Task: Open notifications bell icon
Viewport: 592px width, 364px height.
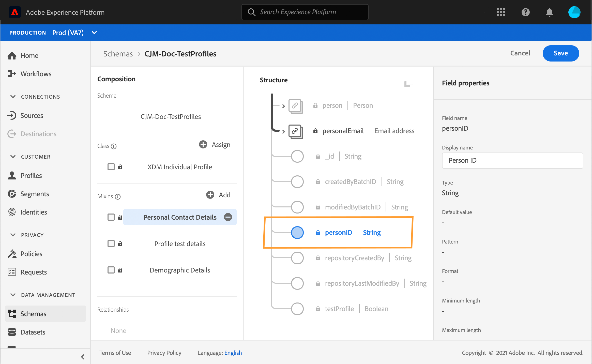Action: (x=549, y=12)
